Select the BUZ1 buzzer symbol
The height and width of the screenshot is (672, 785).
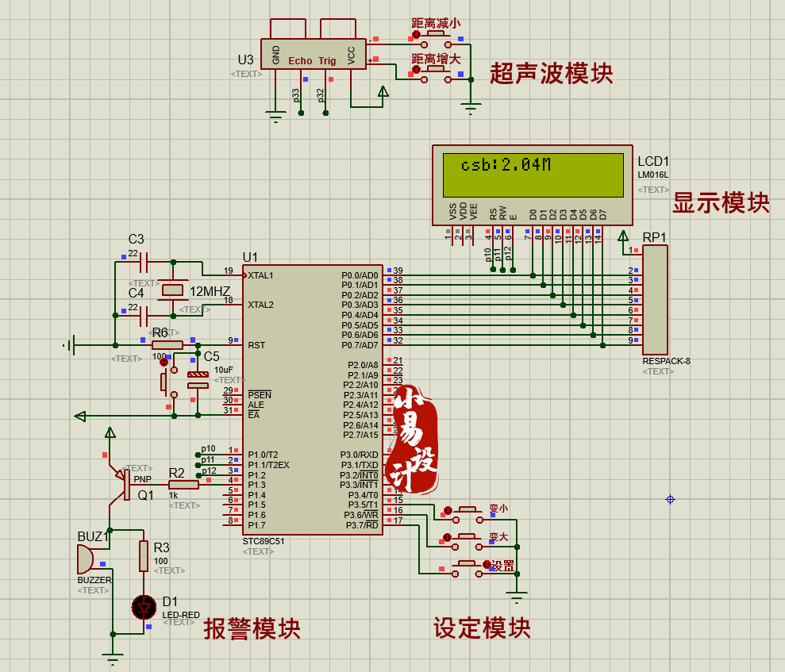point(86,559)
